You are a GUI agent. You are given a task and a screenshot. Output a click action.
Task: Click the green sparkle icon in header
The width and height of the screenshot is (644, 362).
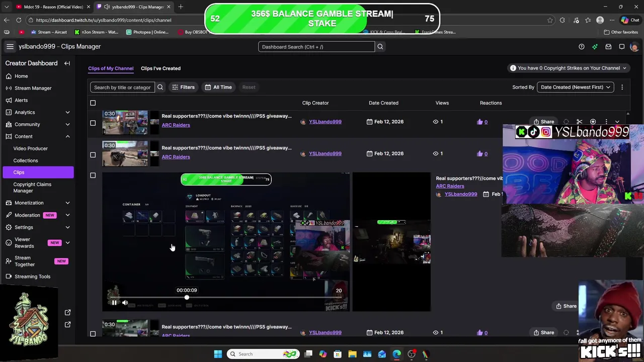pos(595,47)
